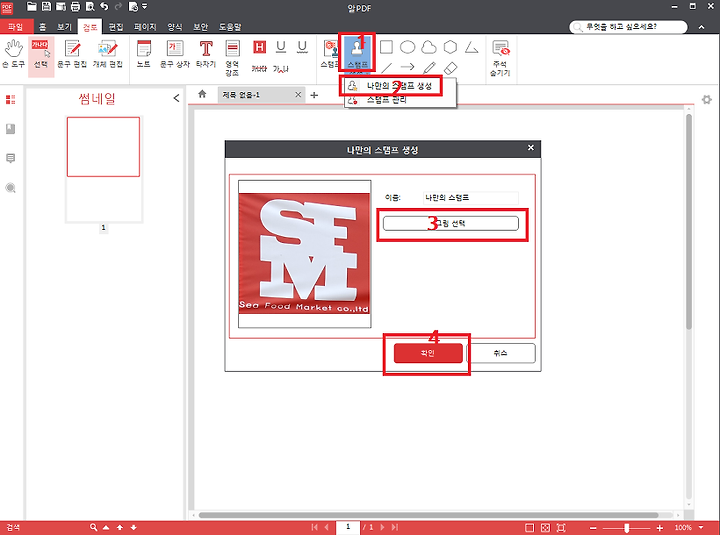
Task: Undo the last action
Action: (104, 6)
